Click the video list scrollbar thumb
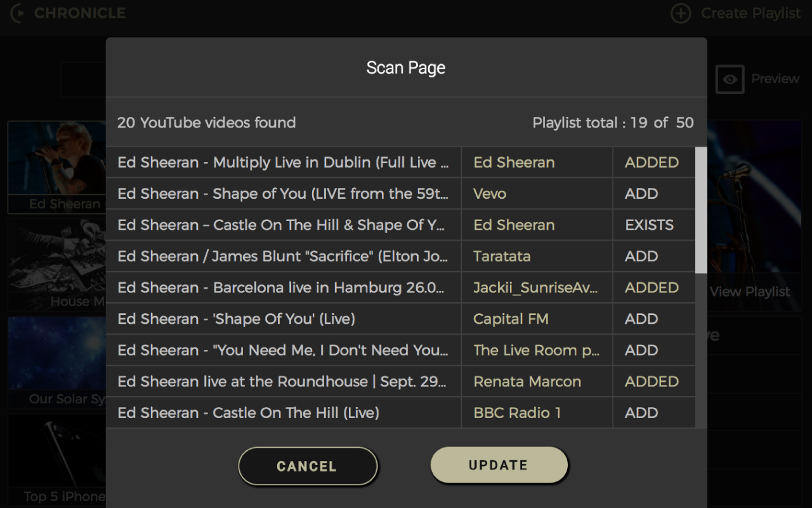 [701, 210]
